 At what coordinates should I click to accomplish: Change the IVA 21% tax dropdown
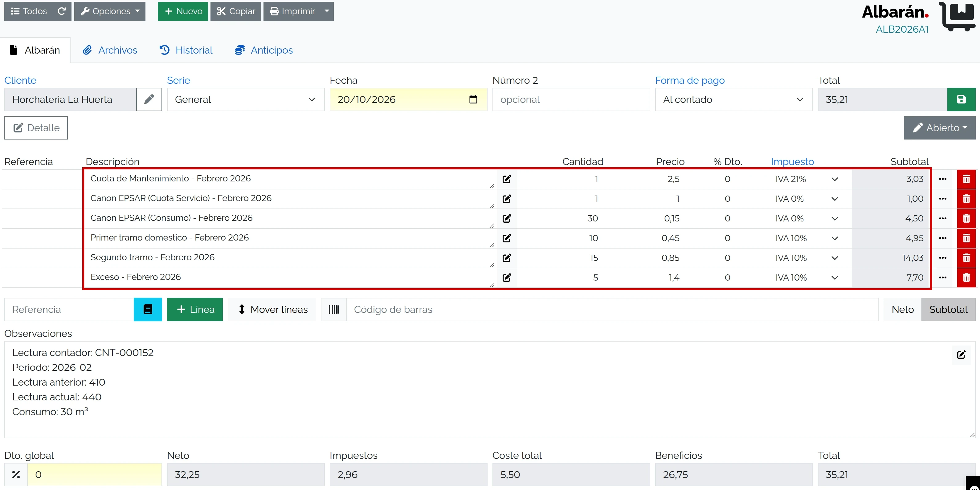(806, 179)
